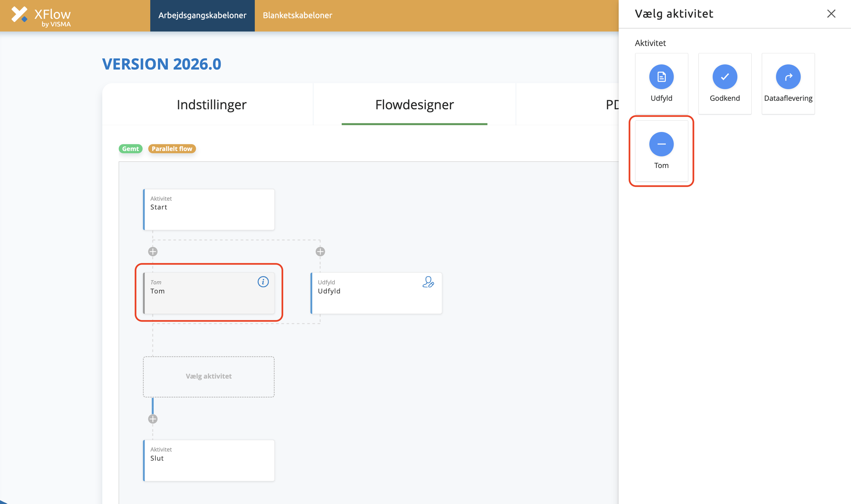
Task: Select the Start activity card
Action: pos(209,209)
